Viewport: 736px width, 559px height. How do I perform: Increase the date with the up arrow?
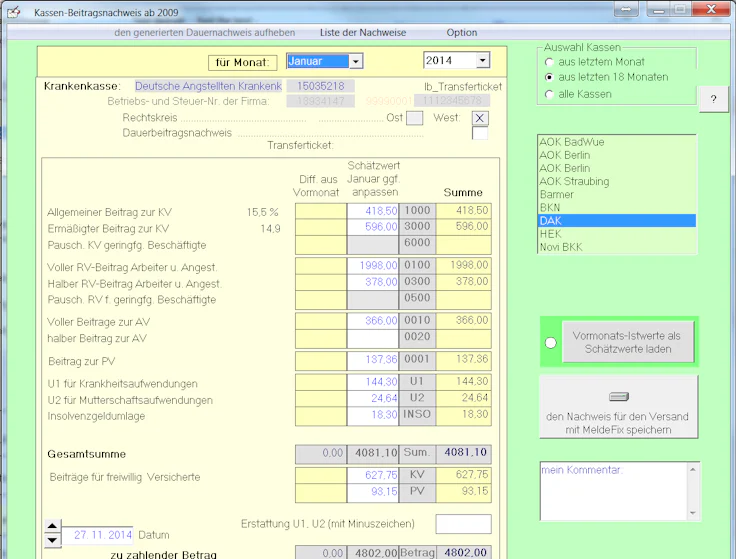coord(52,526)
